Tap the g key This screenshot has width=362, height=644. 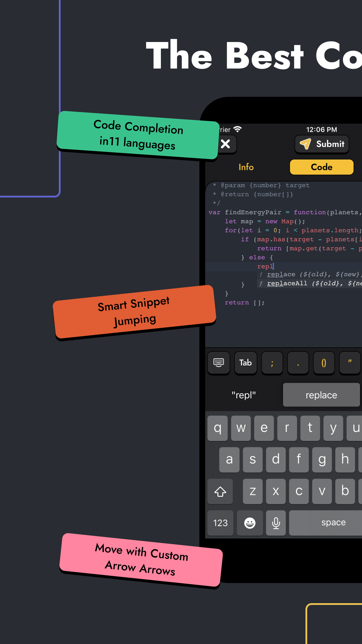coord(322,460)
